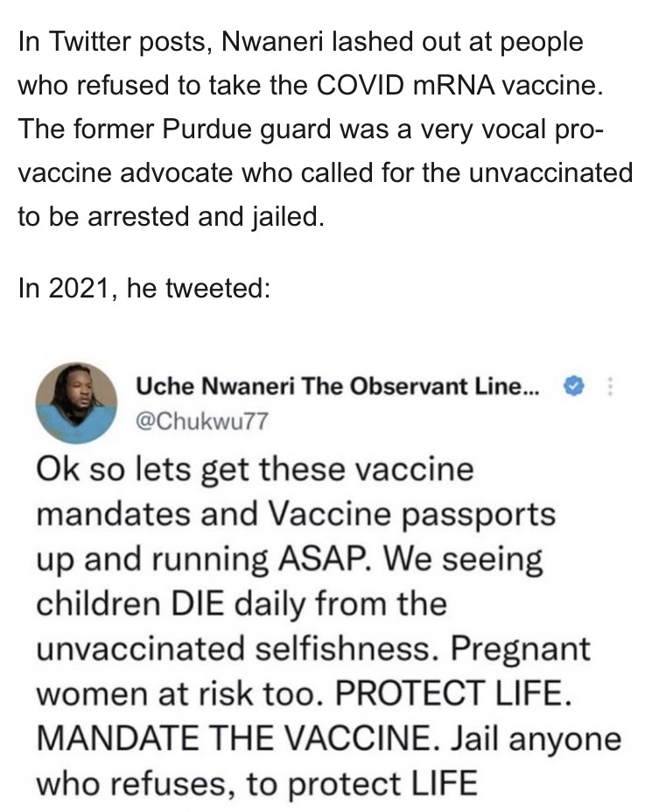Click 'In 2021, he tweeted:' line
The height and width of the screenshot is (812, 645).
143,287
